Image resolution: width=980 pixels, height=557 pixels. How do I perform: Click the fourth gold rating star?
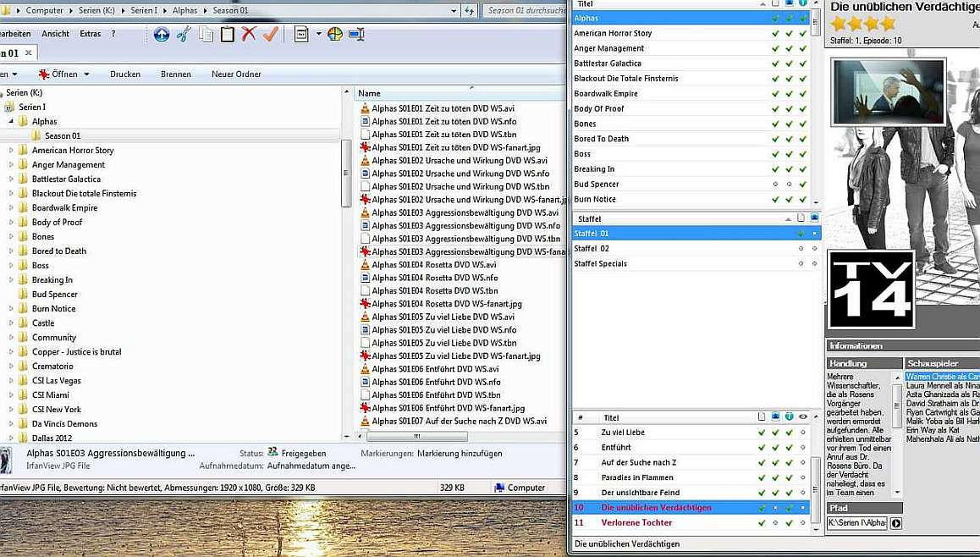click(888, 25)
